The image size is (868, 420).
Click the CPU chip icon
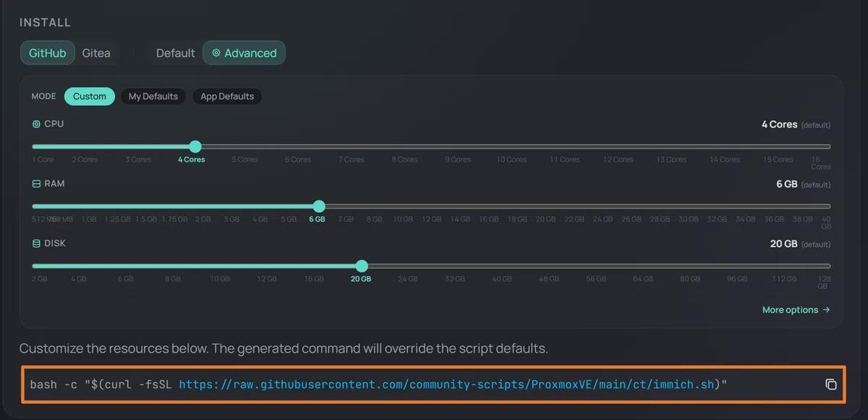36,125
